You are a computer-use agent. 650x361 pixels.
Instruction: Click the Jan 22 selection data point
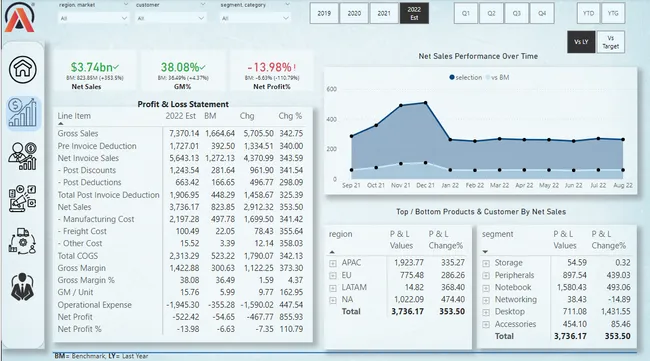[x=450, y=140]
